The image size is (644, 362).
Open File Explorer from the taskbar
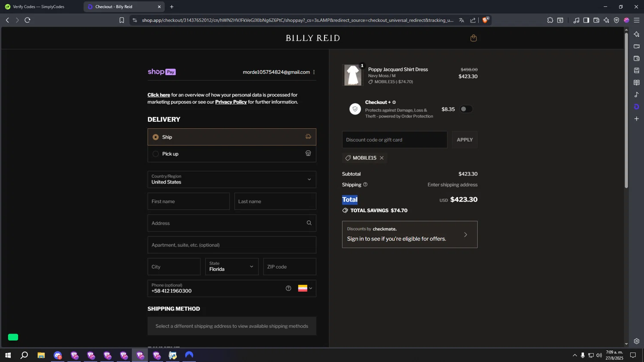[x=41, y=355]
